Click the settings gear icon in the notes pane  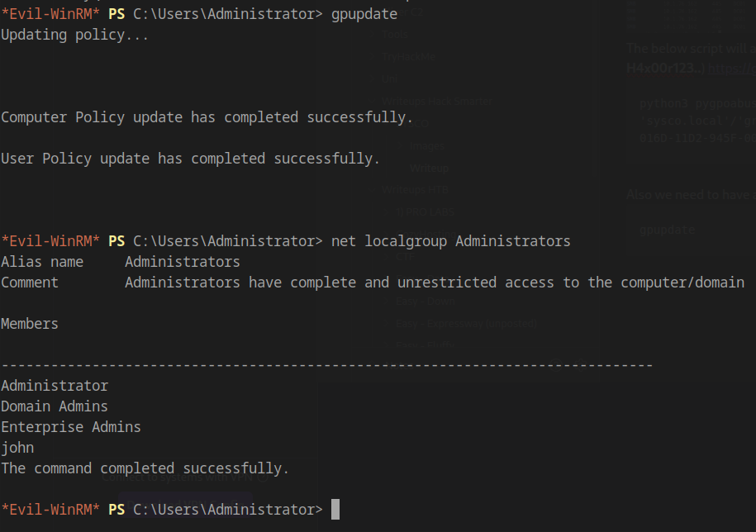coord(581,363)
